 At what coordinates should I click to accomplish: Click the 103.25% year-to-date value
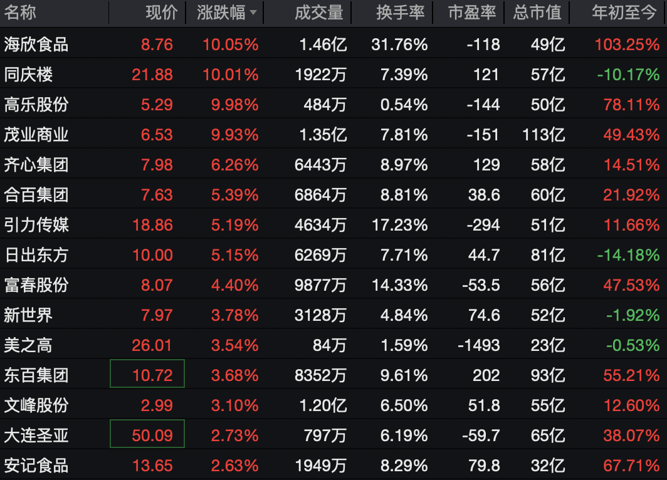point(626,45)
